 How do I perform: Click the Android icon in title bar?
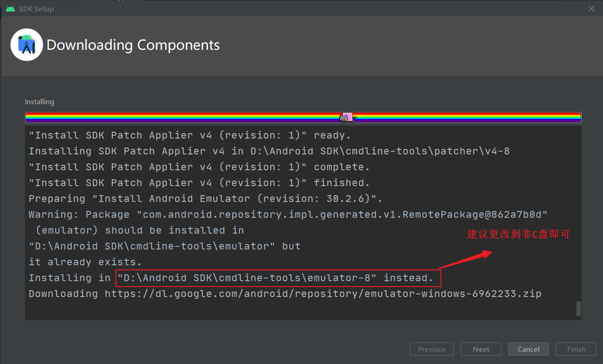click(x=10, y=9)
